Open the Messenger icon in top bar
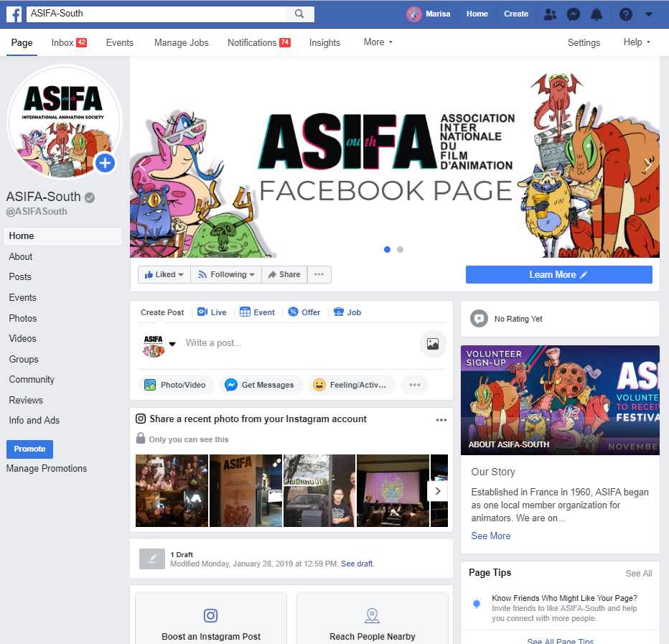The width and height of the screenshot is (669, 644). (573, 14)
